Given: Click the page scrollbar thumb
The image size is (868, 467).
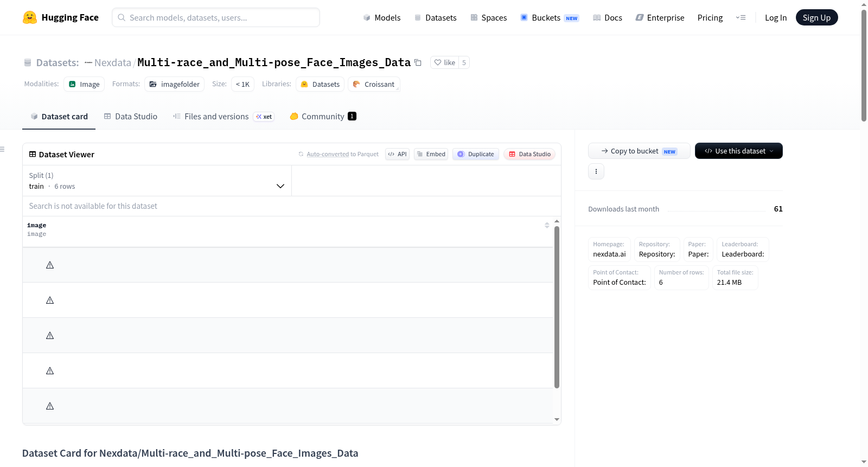Looking at the screenshot, I should (864, 65).
